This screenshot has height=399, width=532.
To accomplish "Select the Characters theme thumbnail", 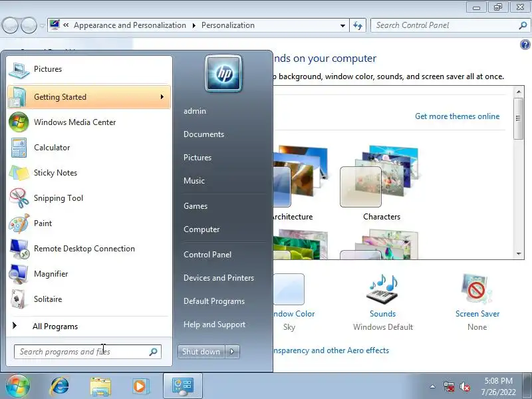I will [379, 176].
